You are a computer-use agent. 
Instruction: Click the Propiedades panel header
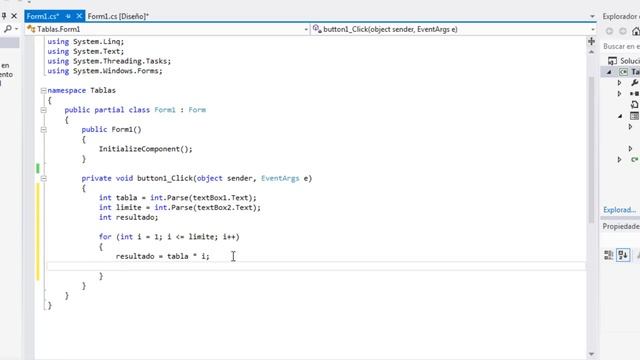click(621, 227)
